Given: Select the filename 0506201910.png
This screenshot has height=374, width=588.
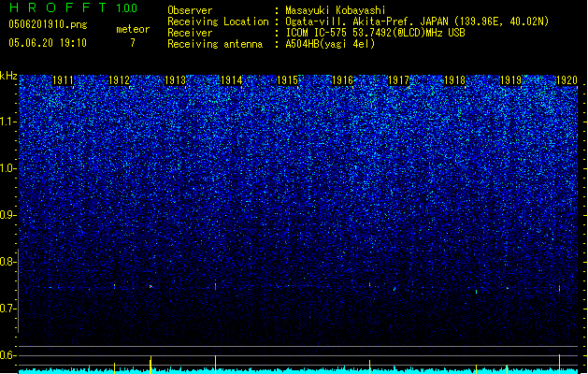Looking at the screenshot, I should pyautogui.click(x=48, y=24).
